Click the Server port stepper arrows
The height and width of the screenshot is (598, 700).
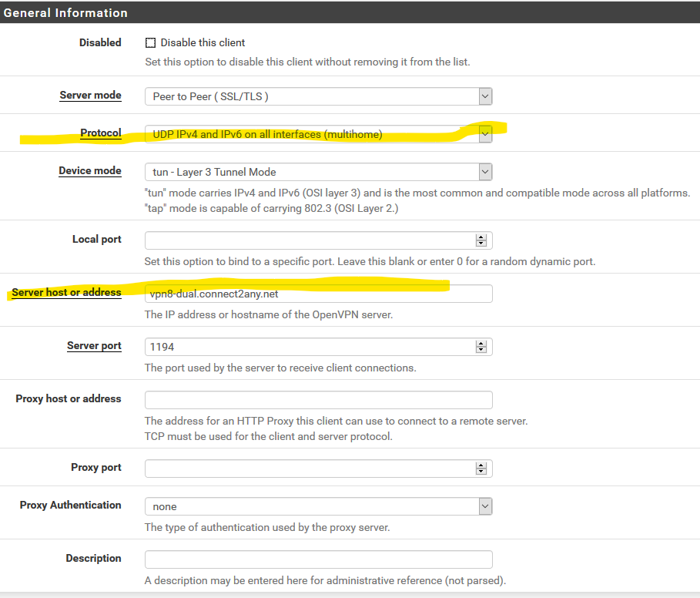click(x=481, y=347)
